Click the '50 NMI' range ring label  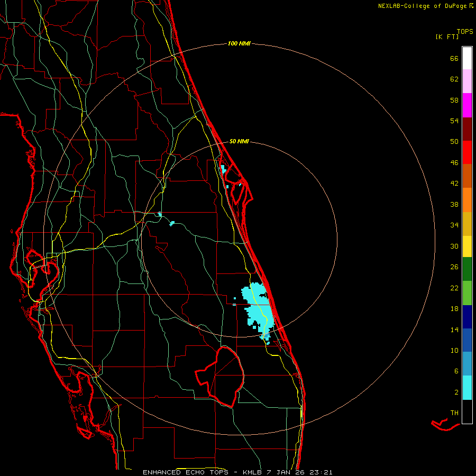click(x=239, y=141)
